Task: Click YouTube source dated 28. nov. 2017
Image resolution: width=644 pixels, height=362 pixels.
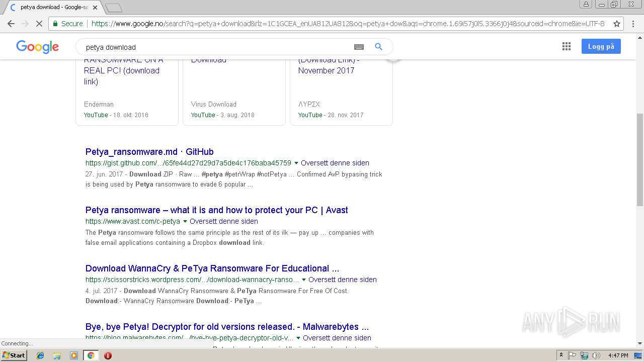Action: click(310, 115)
